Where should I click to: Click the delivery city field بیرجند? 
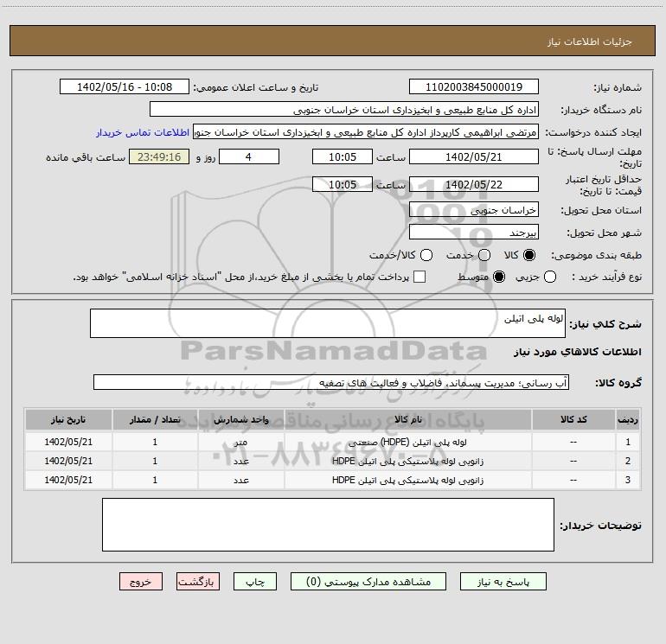click(474, 232)
